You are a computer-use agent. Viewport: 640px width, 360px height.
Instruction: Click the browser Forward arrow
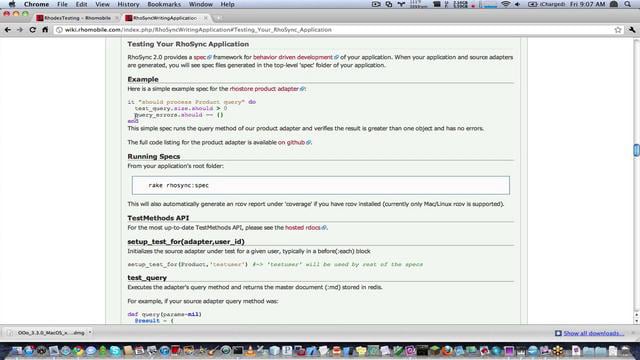pos(20,30)
